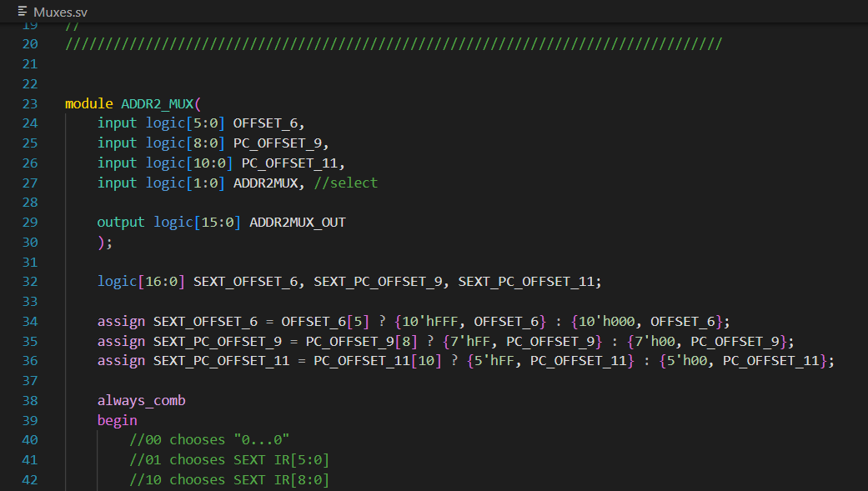The image size is (868, 491).
Task: Click SEXT_PC_OFFSET_9 in the assign on line 35
Action: [x=218, y=341]
